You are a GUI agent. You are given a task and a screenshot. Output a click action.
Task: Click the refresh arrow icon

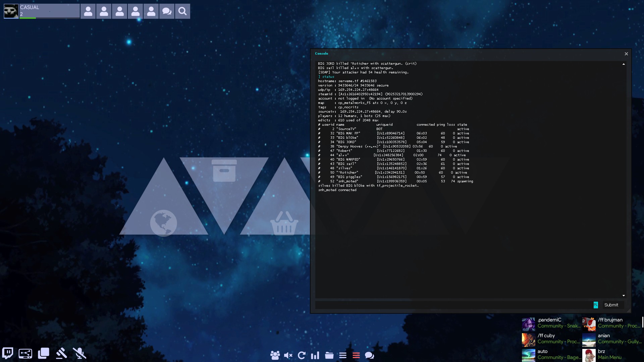tap(302, 355)
